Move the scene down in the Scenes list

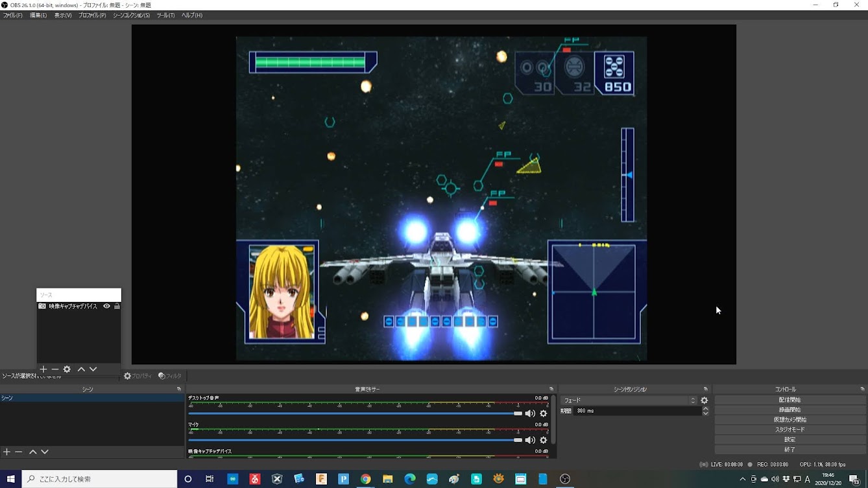[x=45, y=452]
